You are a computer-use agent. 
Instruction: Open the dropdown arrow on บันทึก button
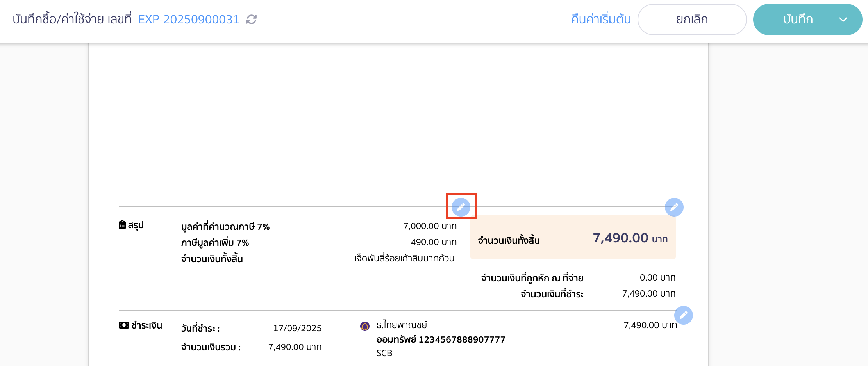[x=843, y=20]
